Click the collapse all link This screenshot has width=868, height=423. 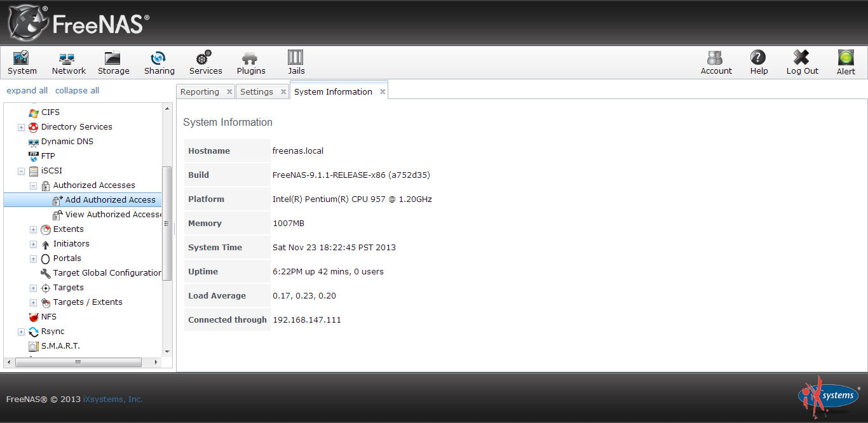(x=77, y=90)
